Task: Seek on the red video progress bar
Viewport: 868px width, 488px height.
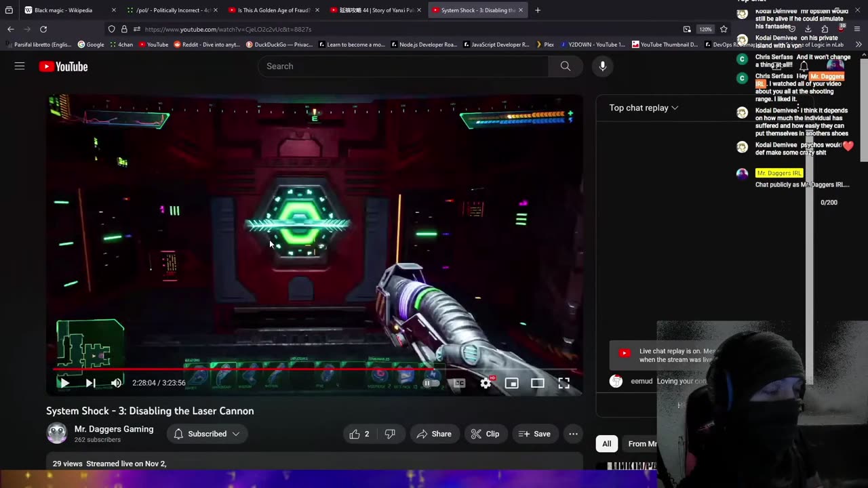Action: pos(315,369)
